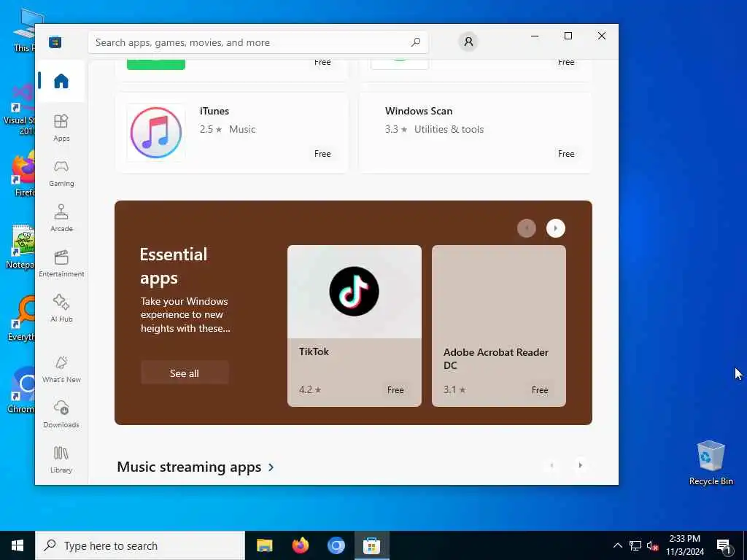Open the Adobe Acrobat Reader DC card

pyautogui.click(x=499, y=326)
